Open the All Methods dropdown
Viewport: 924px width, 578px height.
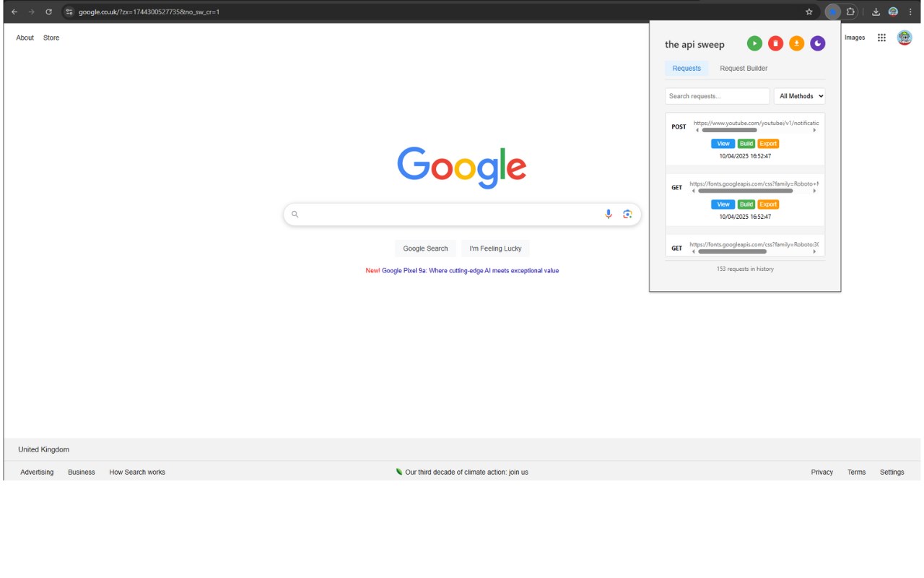[800, 96]
